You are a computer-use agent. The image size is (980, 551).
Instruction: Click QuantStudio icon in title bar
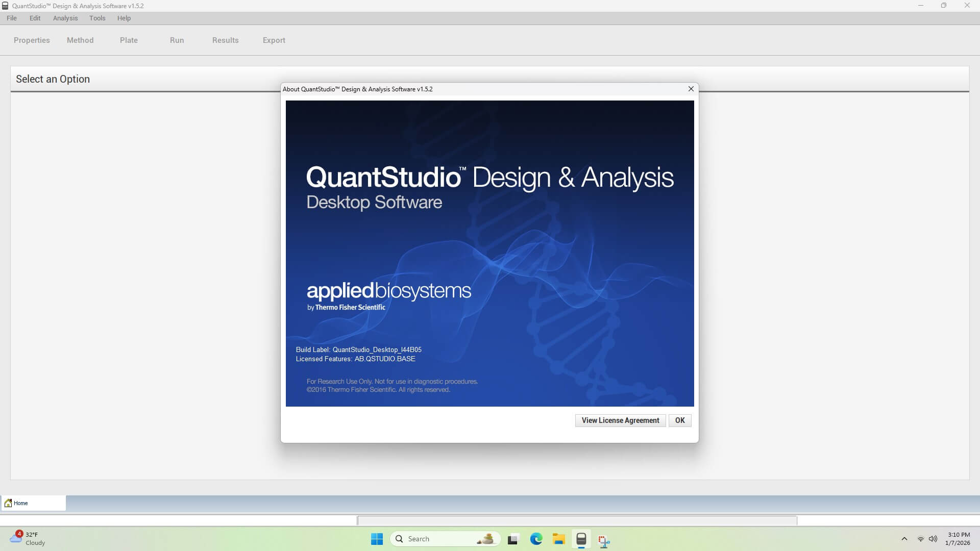point(5,6)
